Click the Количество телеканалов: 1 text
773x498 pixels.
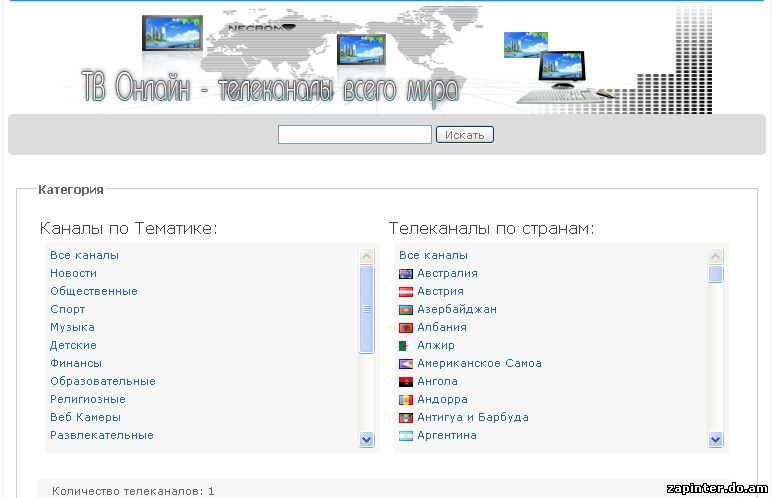pyautogui.click(x=133, y=491)
